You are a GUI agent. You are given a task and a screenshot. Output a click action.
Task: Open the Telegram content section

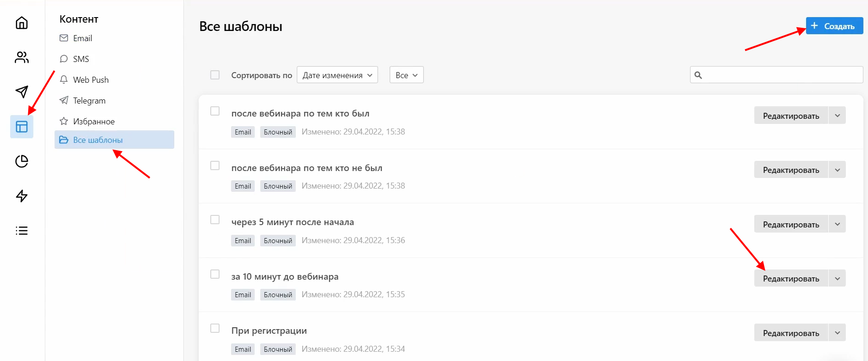click(x=89, y=101)
